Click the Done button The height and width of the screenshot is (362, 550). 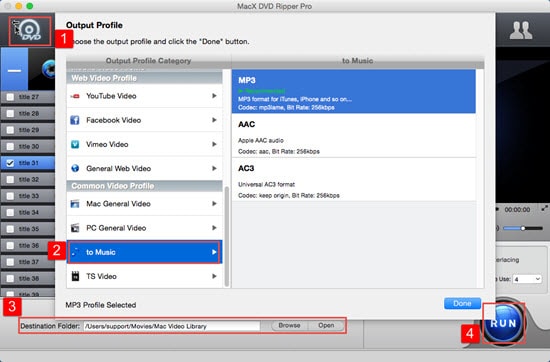[x=462, y=303]
